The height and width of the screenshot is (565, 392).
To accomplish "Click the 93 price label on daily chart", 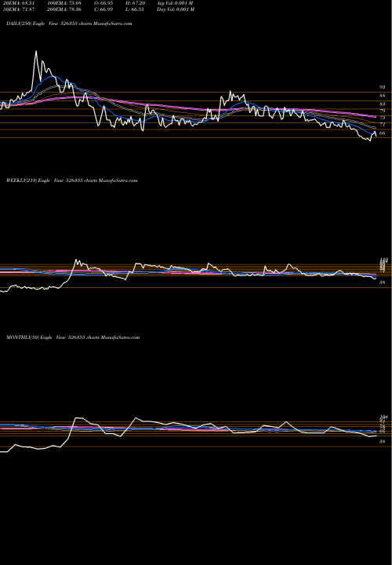I will tap(383, 87).
